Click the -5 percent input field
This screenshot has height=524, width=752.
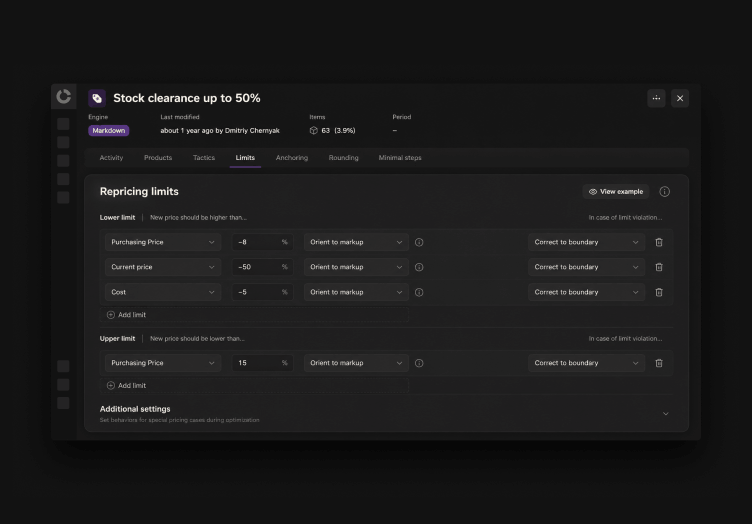pos(262,292)
